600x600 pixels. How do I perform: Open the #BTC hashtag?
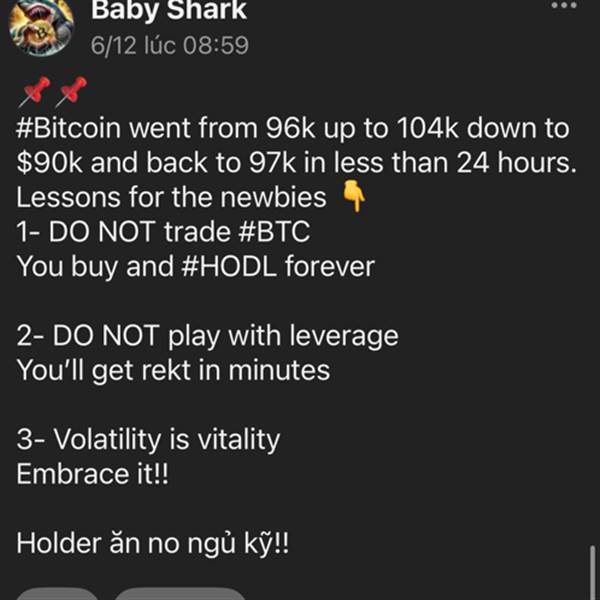click(x=274, y=232)
